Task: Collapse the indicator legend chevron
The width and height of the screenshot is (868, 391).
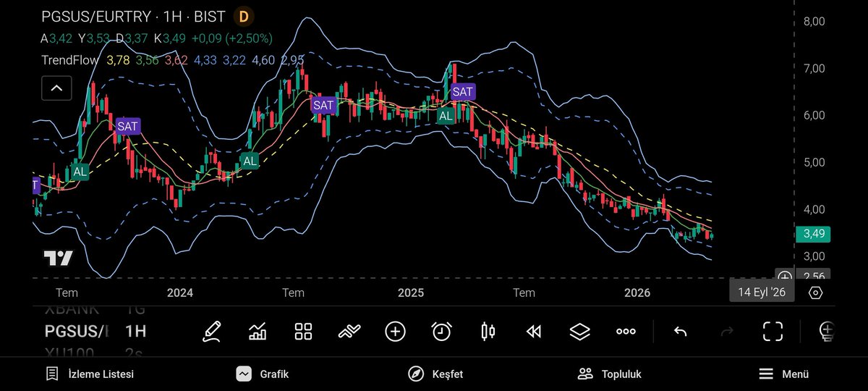Action: point(56,89)
